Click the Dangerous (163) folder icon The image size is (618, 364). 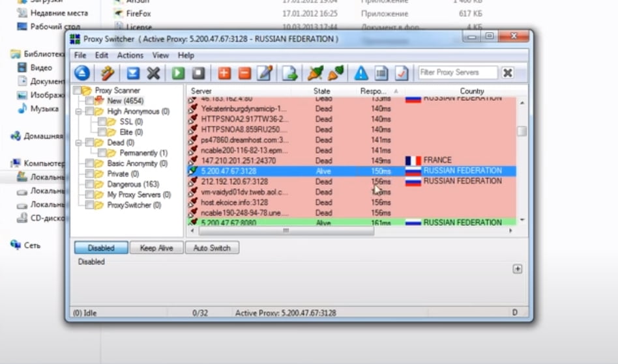coord(99,184)
